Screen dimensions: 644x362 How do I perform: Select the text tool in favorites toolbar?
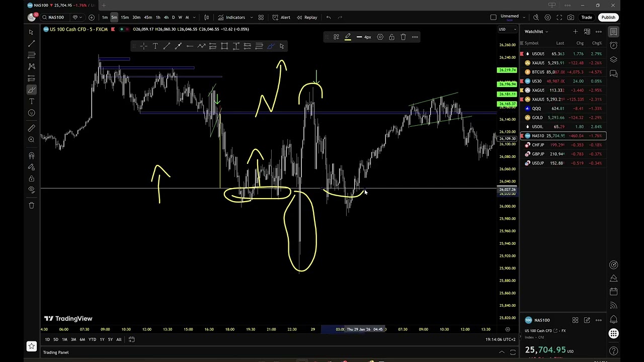(155, 46)
